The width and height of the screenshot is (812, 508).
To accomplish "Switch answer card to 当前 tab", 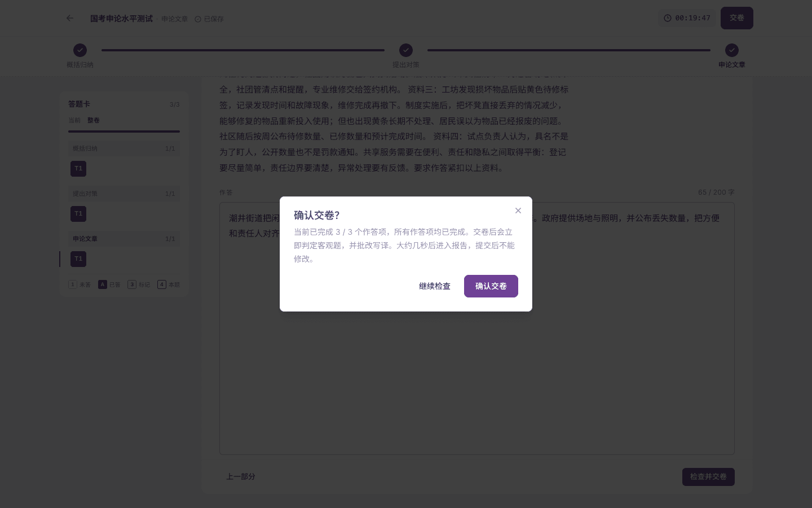I will click(x=74, y=120).
